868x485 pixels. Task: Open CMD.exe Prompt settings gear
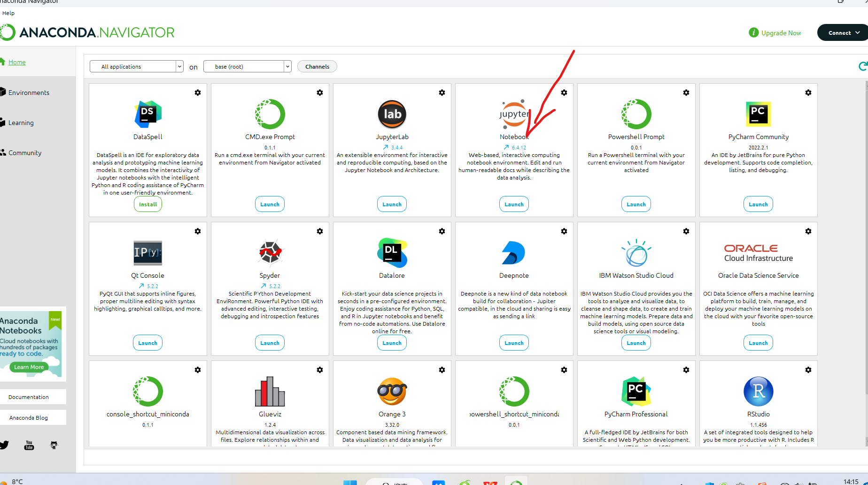(320, 93)
